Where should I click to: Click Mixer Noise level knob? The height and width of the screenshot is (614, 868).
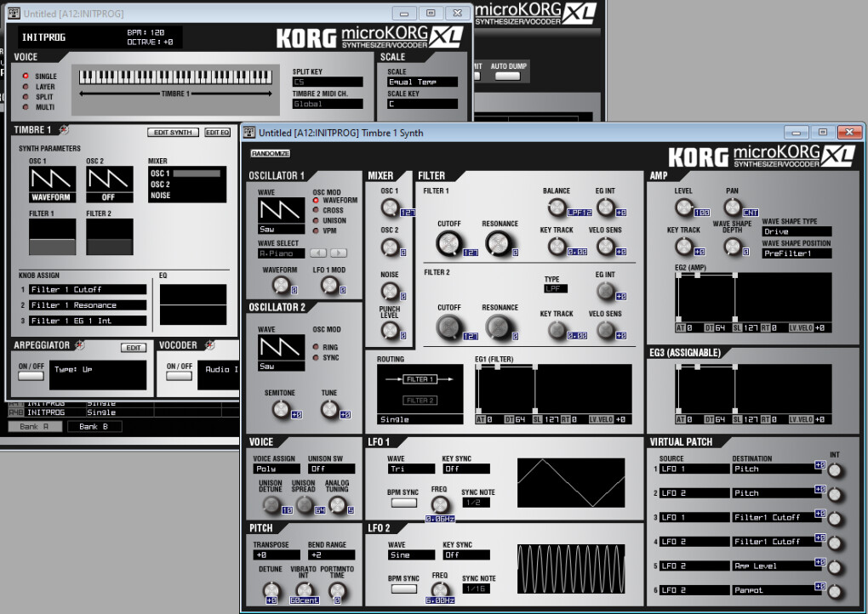(390, 291)
